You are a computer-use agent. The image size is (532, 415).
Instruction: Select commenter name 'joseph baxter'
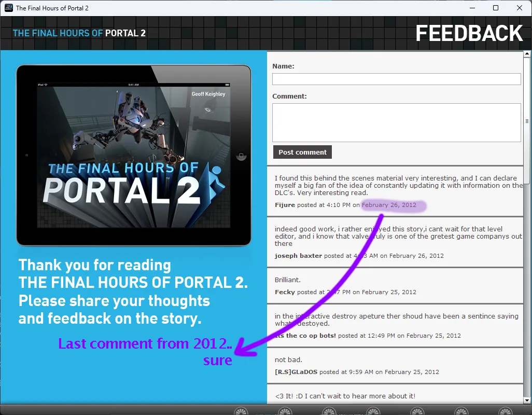298,256
